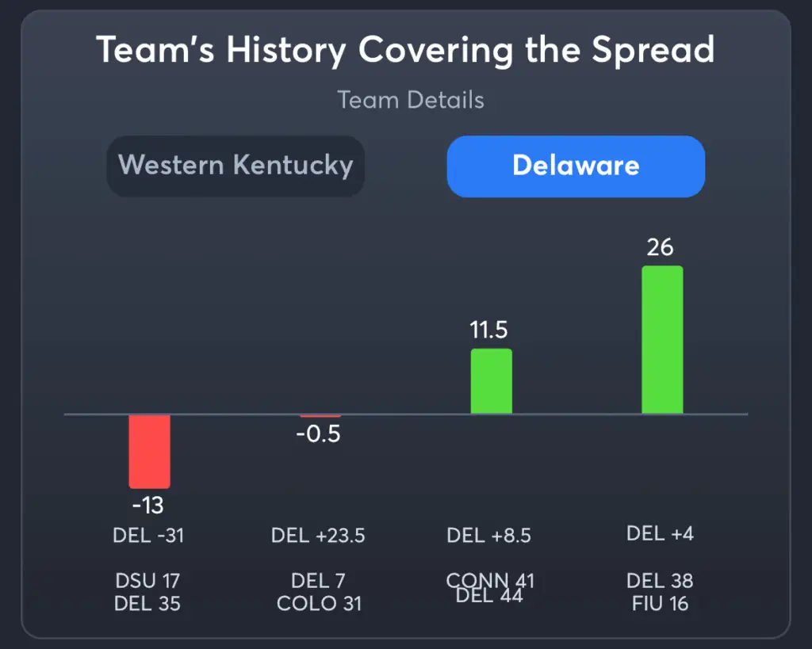Click the 26 value label
This screenshot has width=812, height=649.
click(660, 247)
